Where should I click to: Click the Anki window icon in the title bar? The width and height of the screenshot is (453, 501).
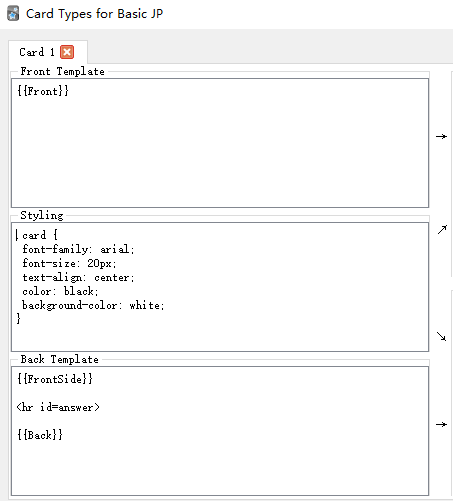pos(13,14)
